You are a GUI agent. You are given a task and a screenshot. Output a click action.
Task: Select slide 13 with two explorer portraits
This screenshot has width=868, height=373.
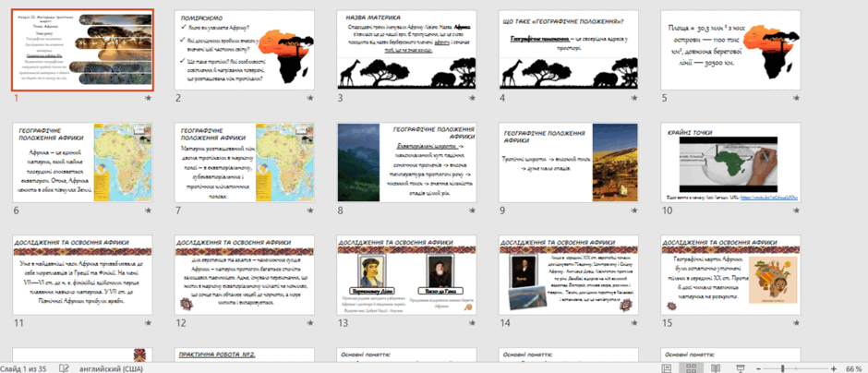[x=406, y=276]
